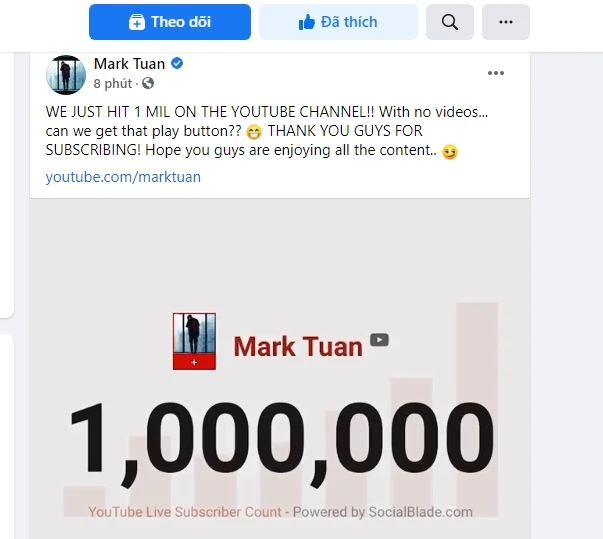This screenshot has height=539, width=603.
Task: Click the gray YouTube play icon
Action: click(379, 340)
